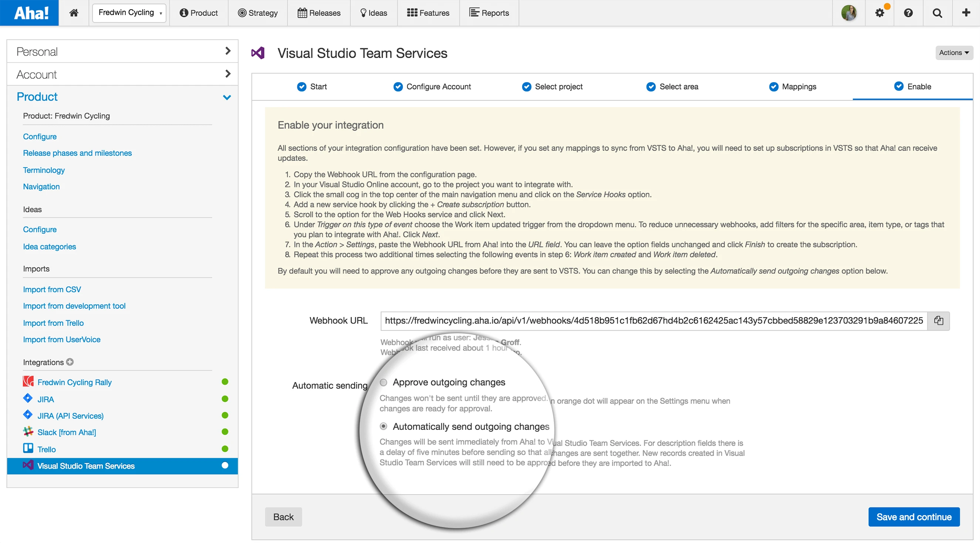Select Approve outgoing changes radio button
Viewport: 980px width, 543px height.
point(383,382)
